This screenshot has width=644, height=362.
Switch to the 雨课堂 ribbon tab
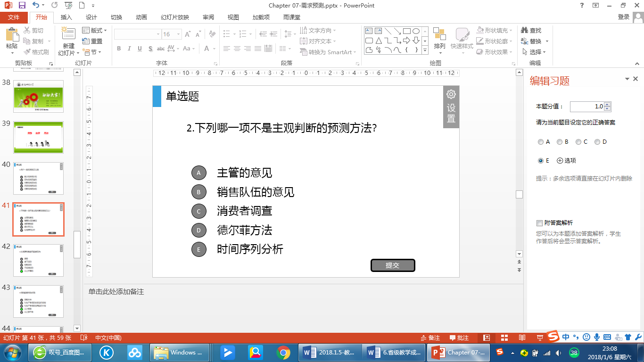[x=292, y=17]
